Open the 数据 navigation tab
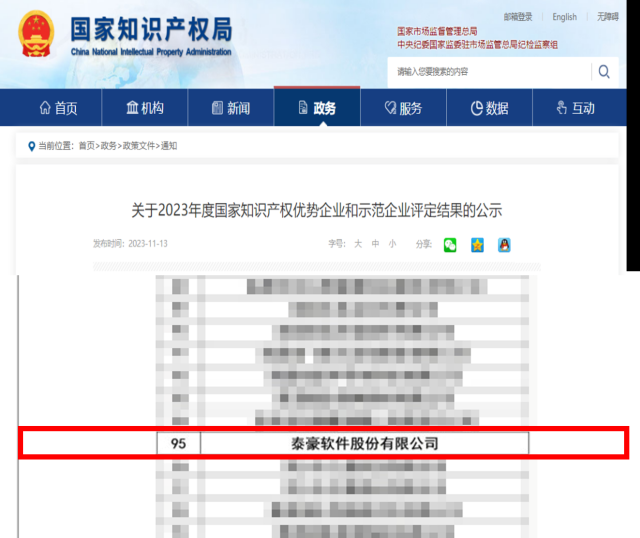This screenshot has height=538, width=640. tap(490, 108)
